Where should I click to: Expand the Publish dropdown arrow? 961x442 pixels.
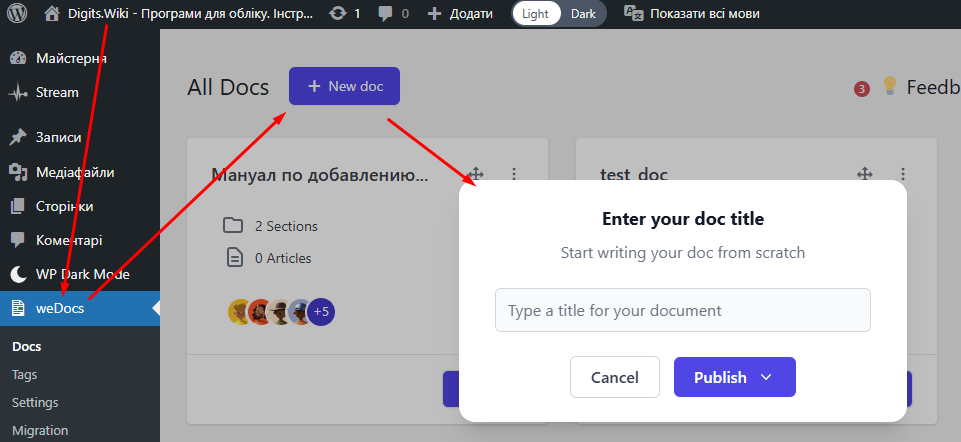click(x=765, y=377)
